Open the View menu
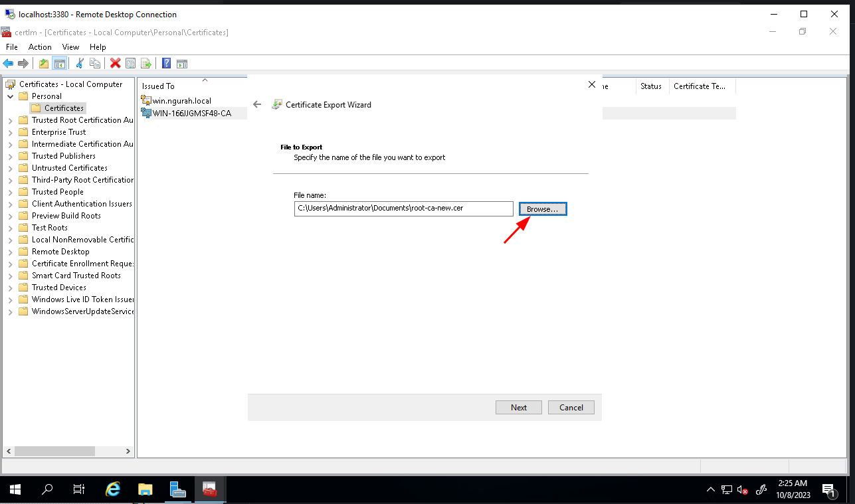The image size is (855, 504). click(x=70, y=47)
